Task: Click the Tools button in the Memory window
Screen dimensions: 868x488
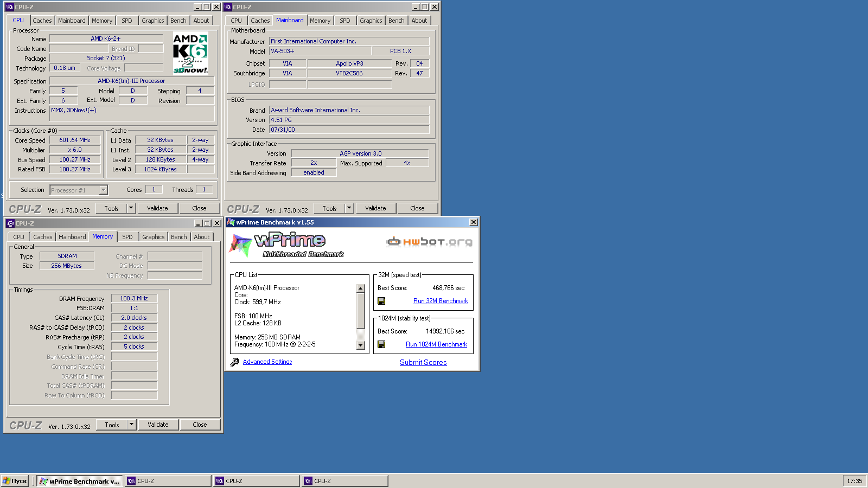Action: click(112, 425)
